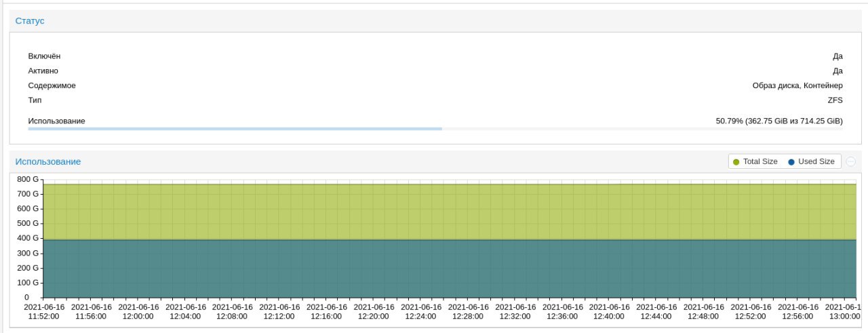The image size is (868, 333).
Task: Click the 600 G y-axis label
Action: coord(28,208)
